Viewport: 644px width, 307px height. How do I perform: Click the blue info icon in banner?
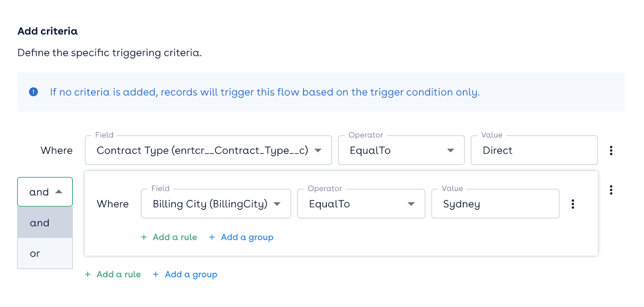33,92
